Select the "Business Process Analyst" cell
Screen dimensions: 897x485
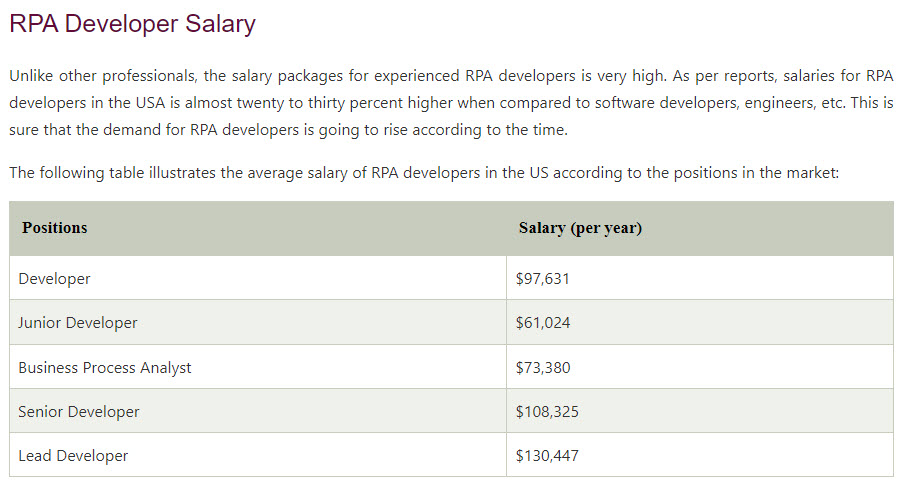[105, 367]
